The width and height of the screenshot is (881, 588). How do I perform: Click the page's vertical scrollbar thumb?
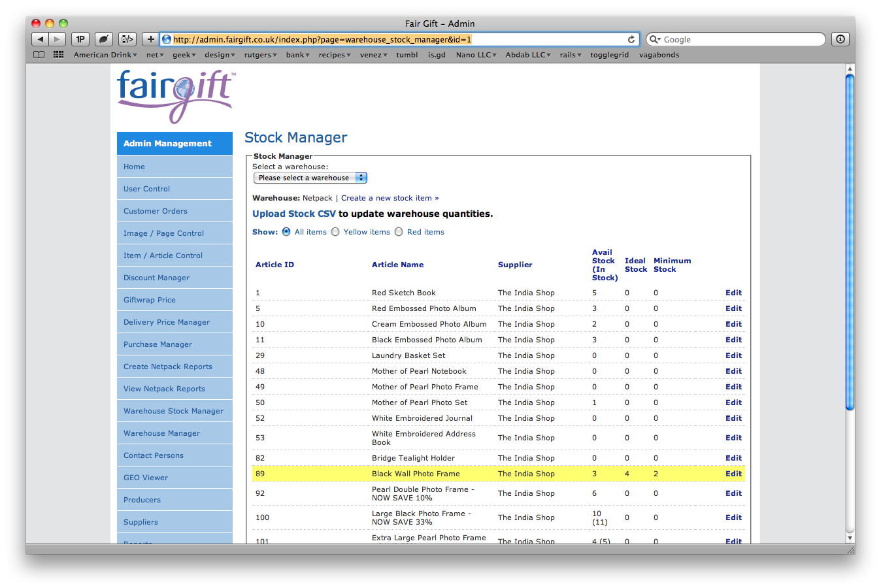(850, 242)
